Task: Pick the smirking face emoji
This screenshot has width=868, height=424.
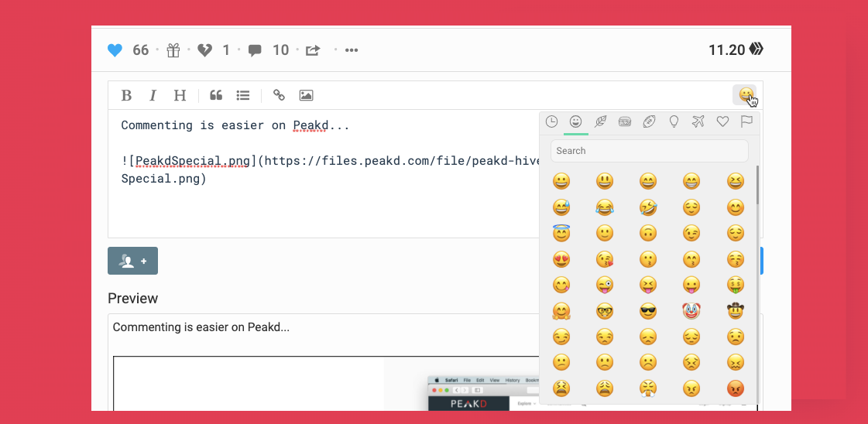Action: (x=561, y=337)
